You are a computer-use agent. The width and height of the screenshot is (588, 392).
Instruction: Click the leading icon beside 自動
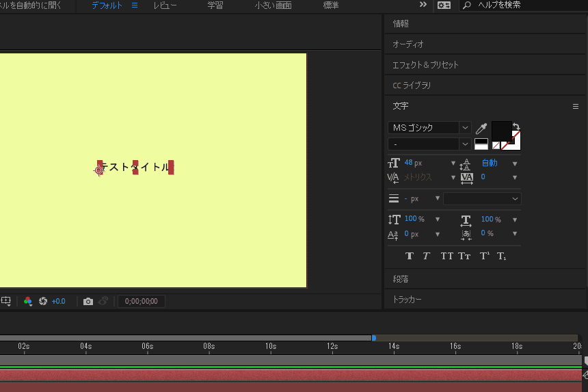(466, 164)
